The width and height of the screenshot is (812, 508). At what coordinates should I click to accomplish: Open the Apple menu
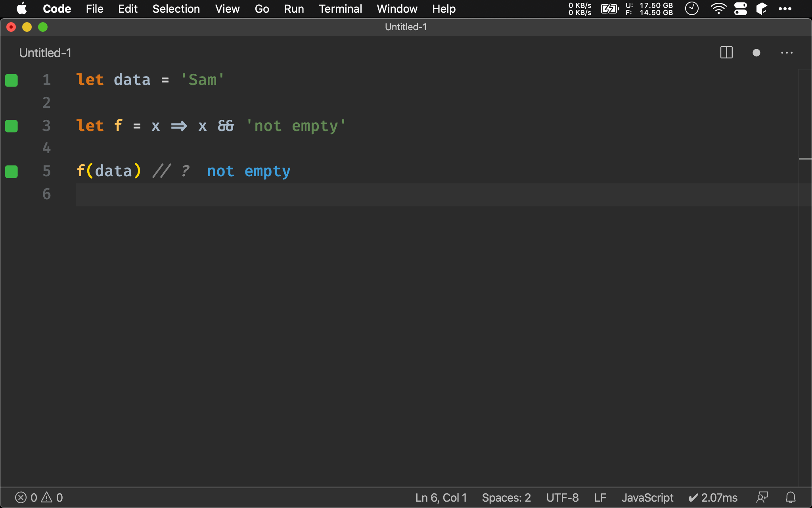tap(22, 8)
